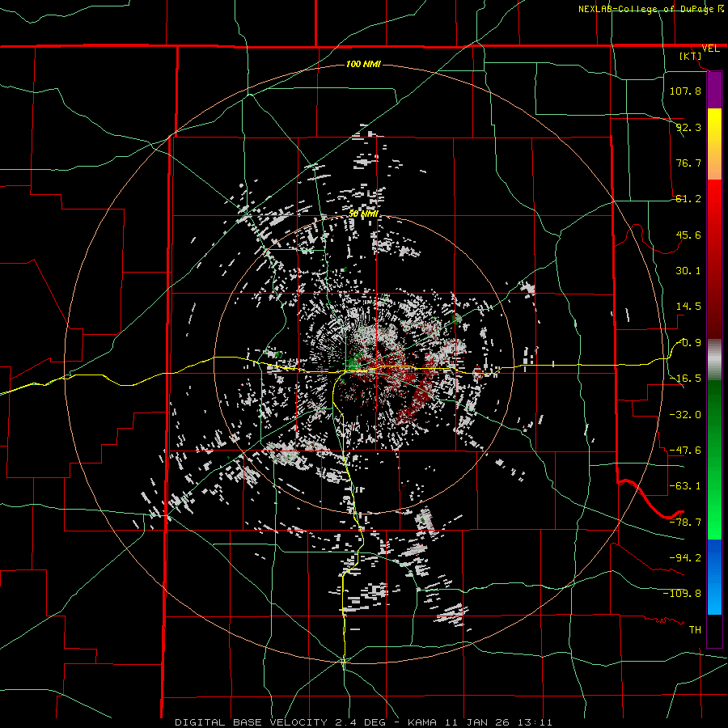The width and height of the screenshot is (728, 728).
Task: Click the Digital Base Velocity KAMA caption
Action: tap(363, 722)
